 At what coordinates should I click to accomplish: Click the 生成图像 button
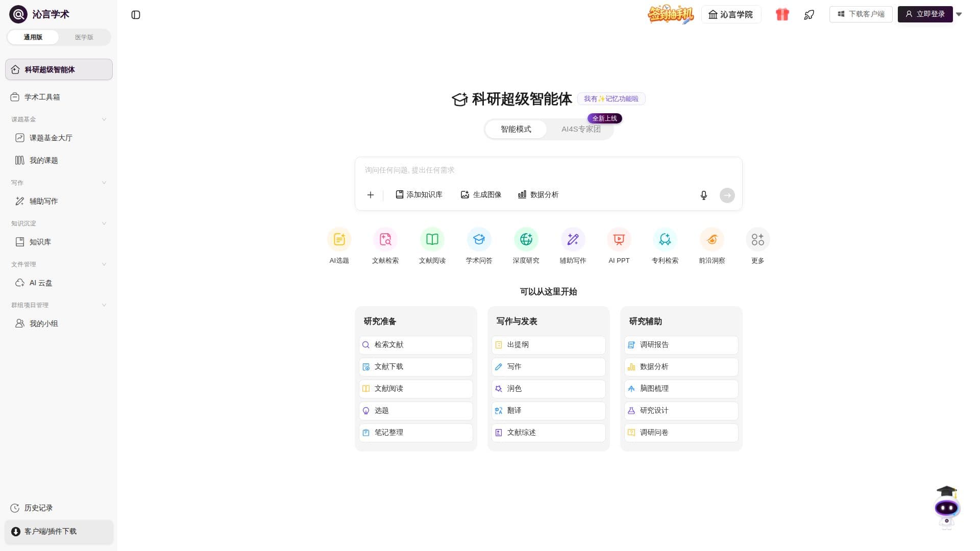(x=481, y=195)
